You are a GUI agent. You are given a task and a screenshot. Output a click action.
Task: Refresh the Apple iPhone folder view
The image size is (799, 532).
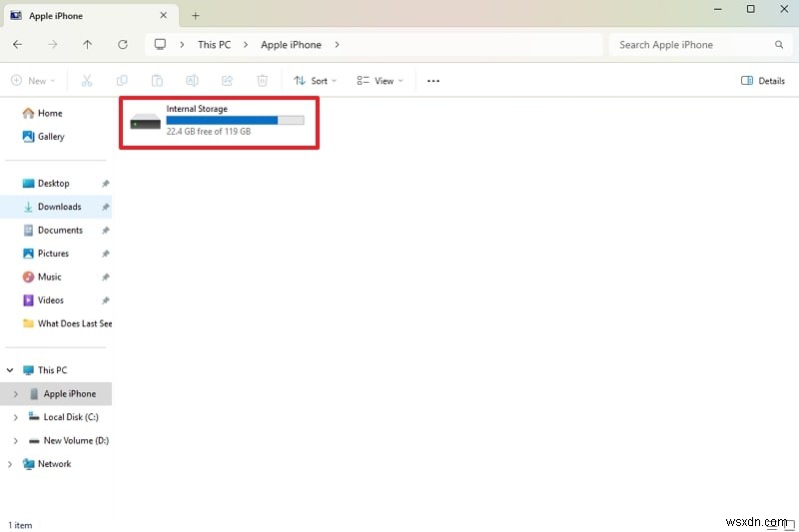click(x=123, y=45)
